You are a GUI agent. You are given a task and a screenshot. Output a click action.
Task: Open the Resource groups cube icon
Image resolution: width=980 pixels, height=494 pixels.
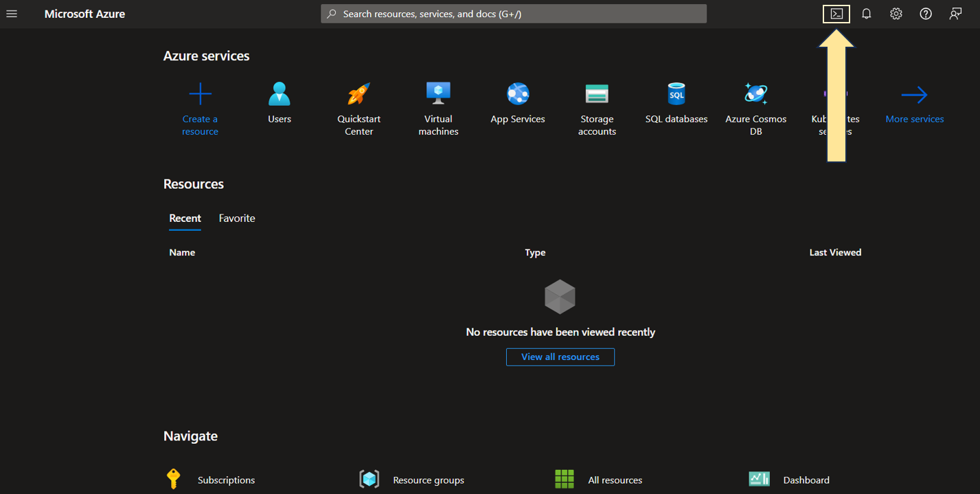click(369, 479)
